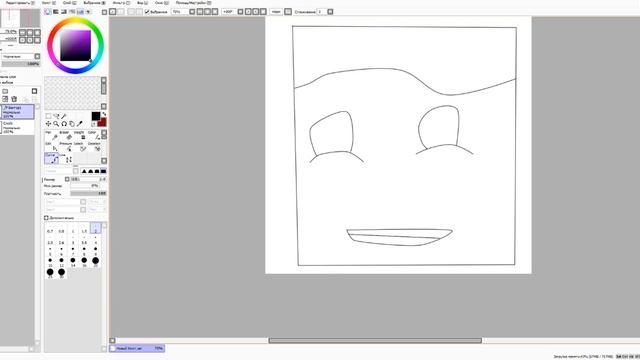Screen dimensions: 640x360
Task: Toggle the Дополнительно checkbox
Action: 46,218
